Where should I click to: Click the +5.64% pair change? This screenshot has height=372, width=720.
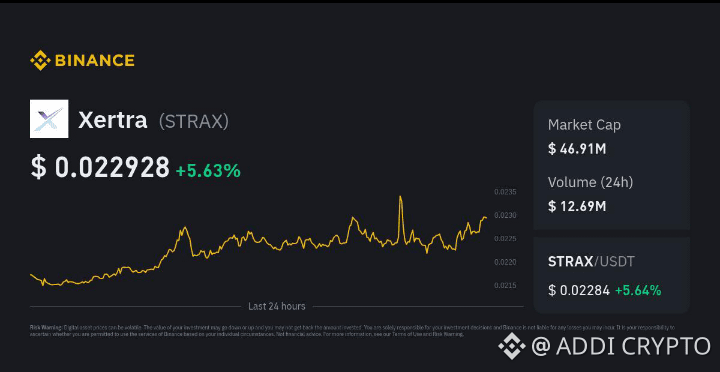638,290
